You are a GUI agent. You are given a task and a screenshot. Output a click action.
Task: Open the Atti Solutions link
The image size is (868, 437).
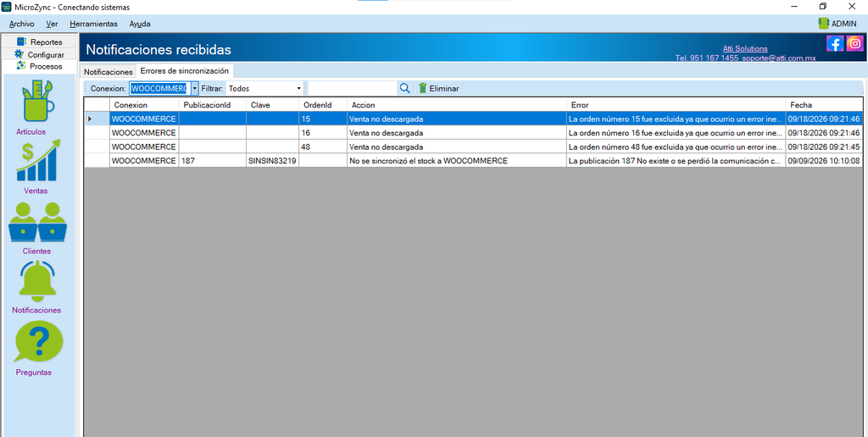745,48
